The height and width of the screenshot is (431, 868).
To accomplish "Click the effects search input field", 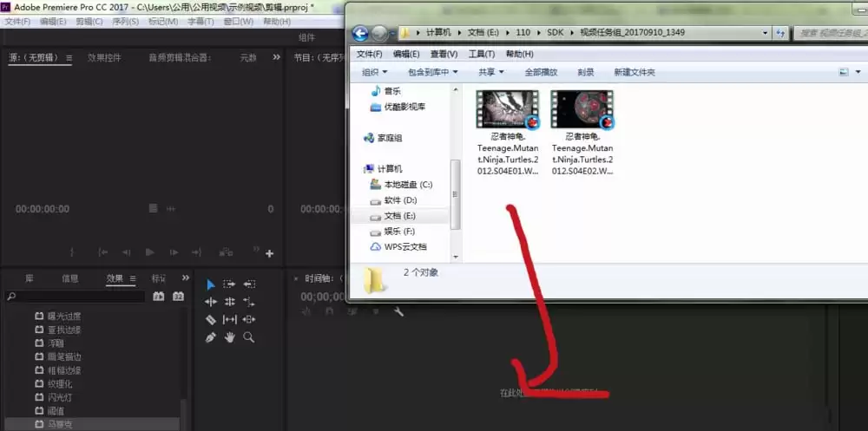I will point(78,297).
